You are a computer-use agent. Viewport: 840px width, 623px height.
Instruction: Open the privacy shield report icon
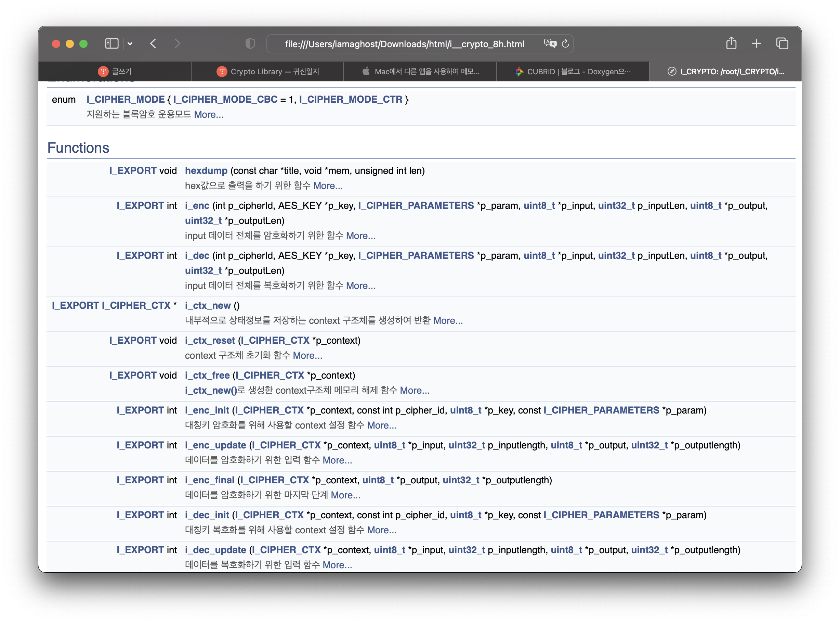250,44
